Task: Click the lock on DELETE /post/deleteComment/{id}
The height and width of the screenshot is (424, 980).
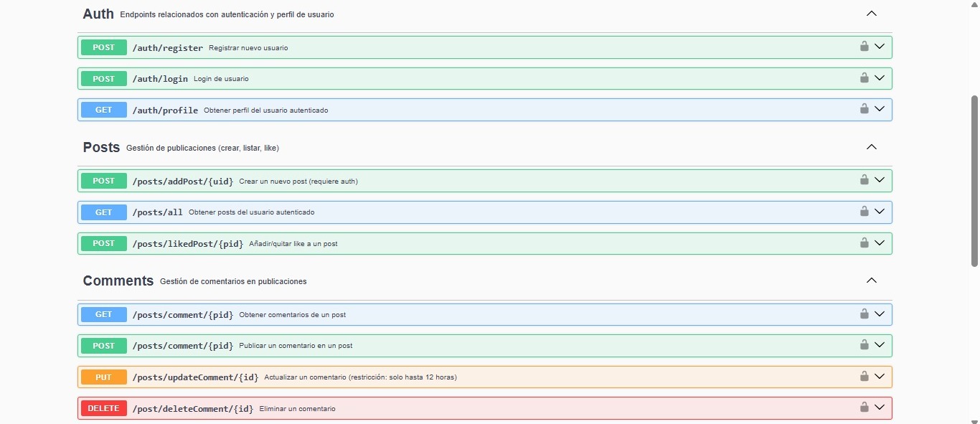Action: pos(864,407)
